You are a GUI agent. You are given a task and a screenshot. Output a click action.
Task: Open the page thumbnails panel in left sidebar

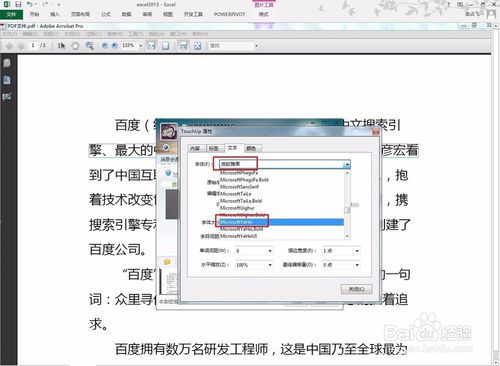pyautogui.click(x=7, y=63)
